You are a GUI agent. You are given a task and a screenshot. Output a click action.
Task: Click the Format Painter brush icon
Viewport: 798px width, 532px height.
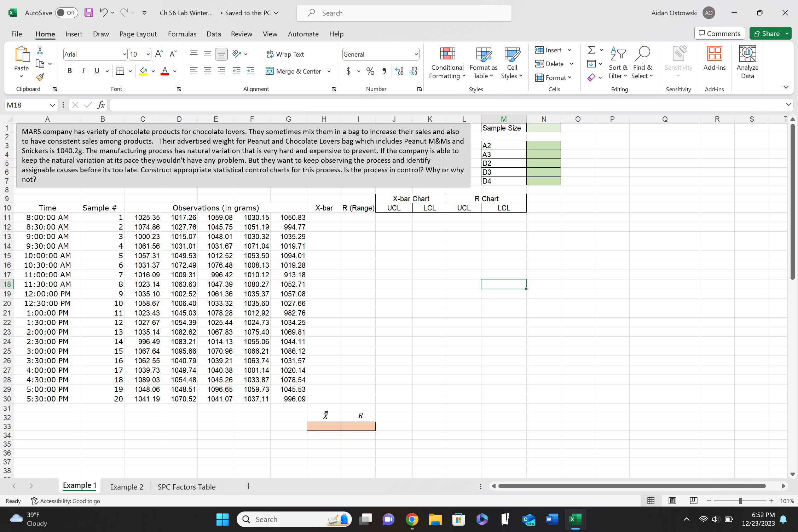[40, 77]
